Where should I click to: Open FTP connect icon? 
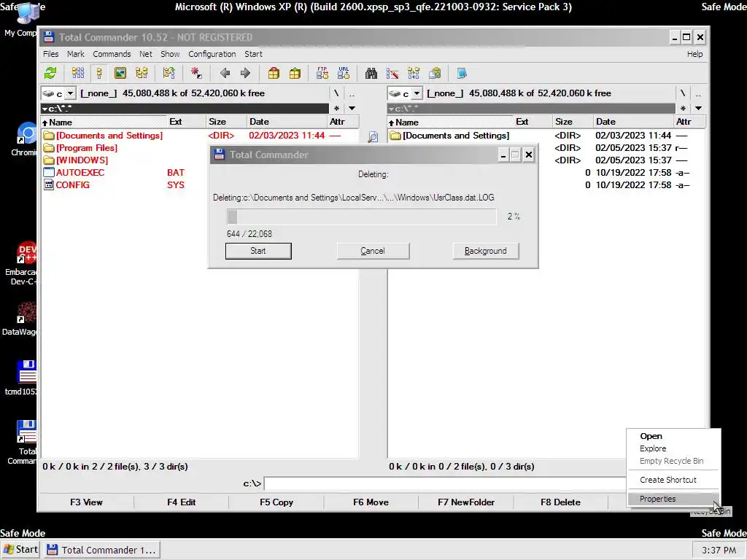(322, 73)
